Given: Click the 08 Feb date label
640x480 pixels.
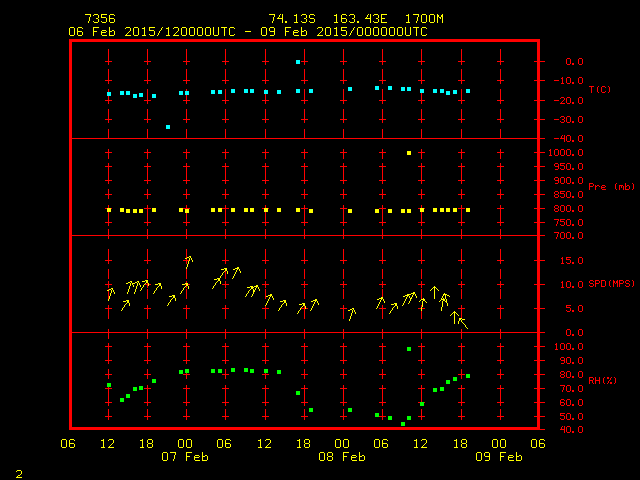Looking at the screenshot, I should [x=342, y=457].
